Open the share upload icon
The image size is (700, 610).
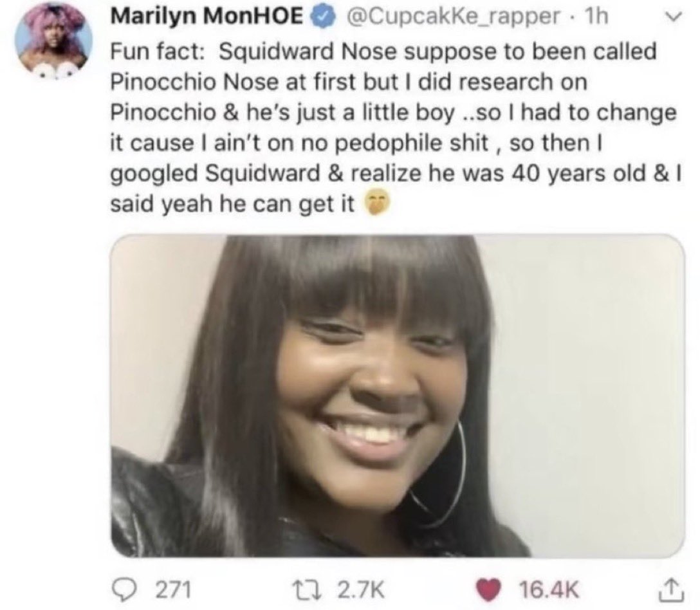(671, 589)
